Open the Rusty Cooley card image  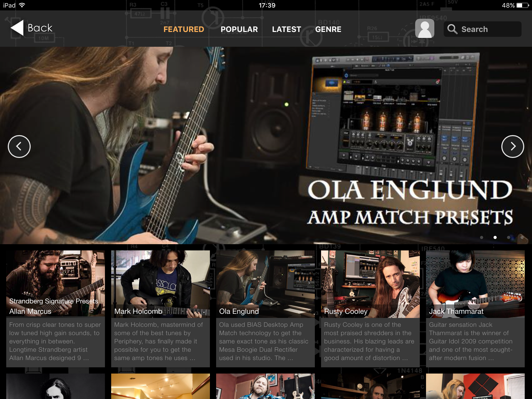370,284
